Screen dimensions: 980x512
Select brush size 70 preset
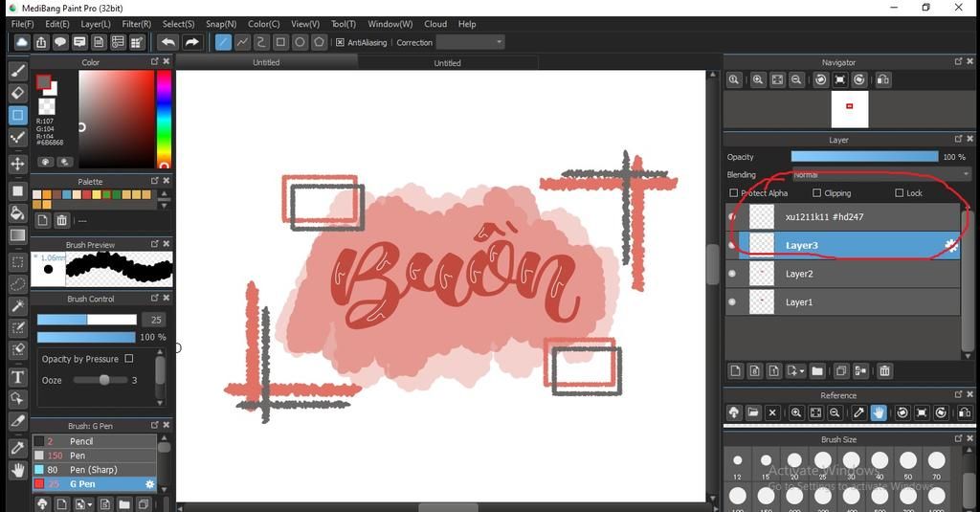pos(936,464)
